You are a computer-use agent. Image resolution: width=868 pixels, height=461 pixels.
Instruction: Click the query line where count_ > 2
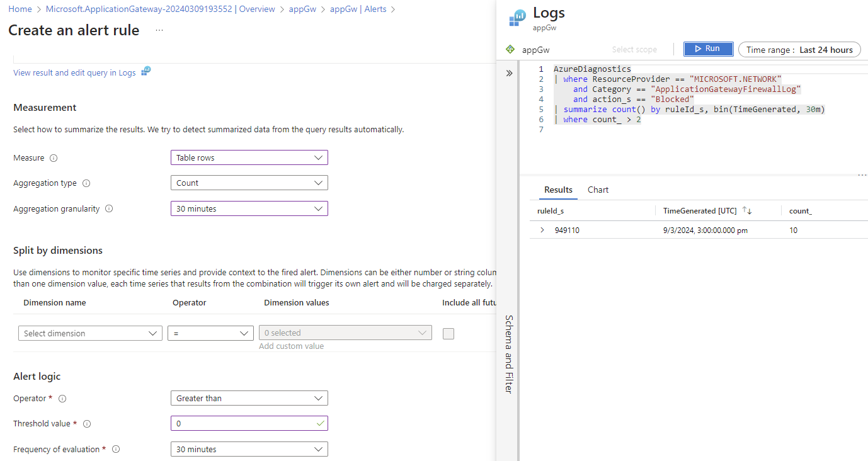point(597,120)
